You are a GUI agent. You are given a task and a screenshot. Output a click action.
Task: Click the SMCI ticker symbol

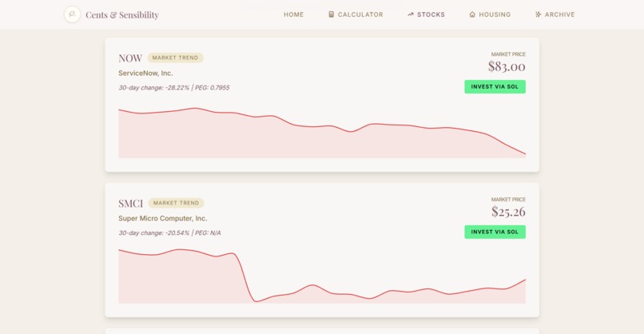pos(130,204)
